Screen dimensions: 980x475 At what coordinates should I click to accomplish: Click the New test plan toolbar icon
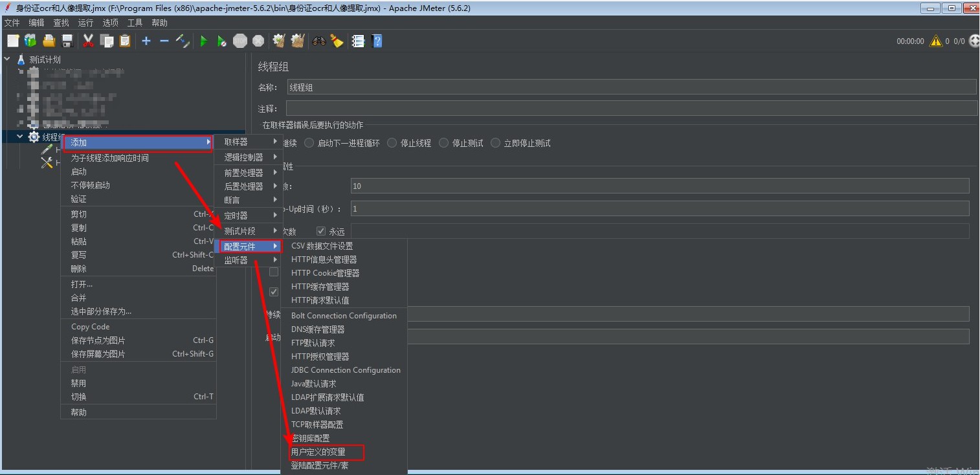pyautogui.click(x=13, y=41)
